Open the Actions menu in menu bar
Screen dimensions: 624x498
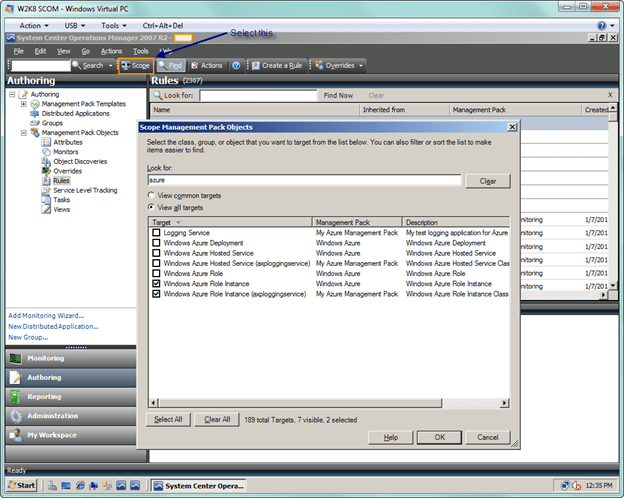[x=111, y=51]
